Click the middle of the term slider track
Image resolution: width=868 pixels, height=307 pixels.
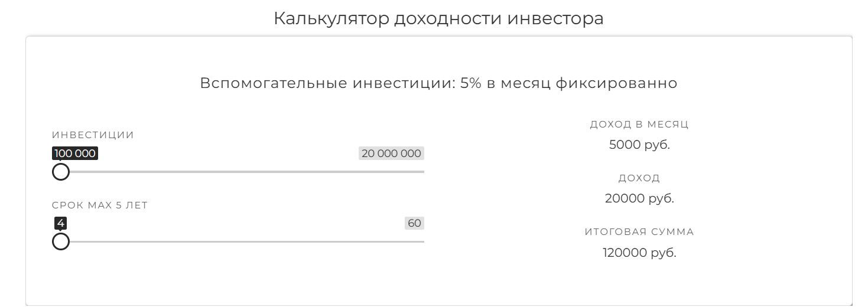click(242, 241)
